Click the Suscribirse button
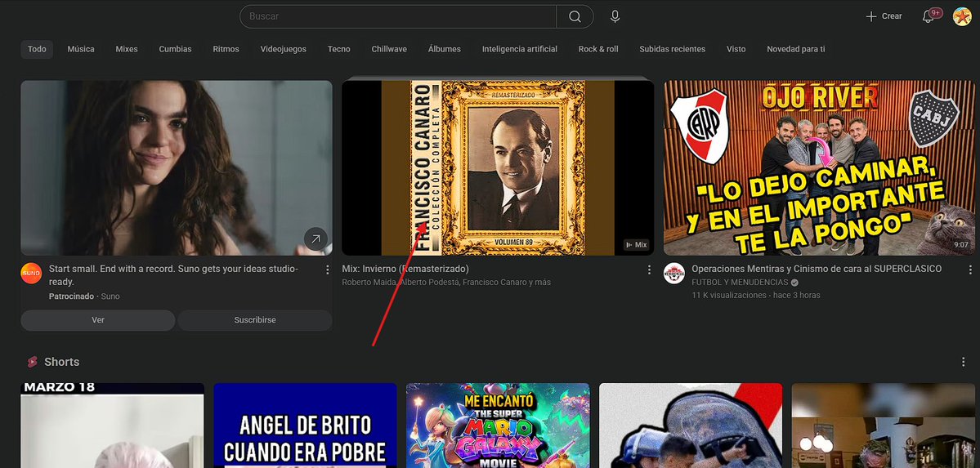 coord(255,320)
